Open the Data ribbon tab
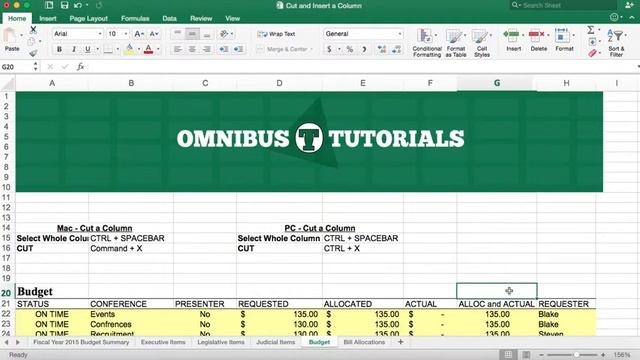 point(169,18)
